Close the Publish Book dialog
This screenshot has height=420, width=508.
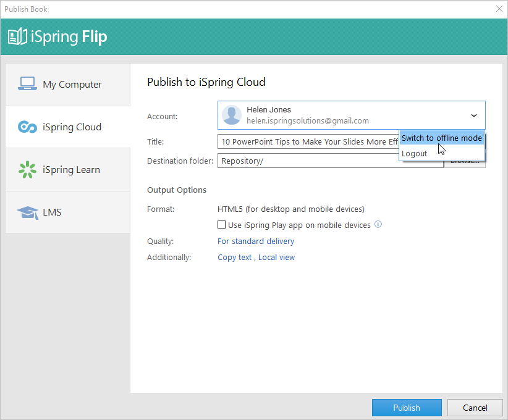pos(499,9)
